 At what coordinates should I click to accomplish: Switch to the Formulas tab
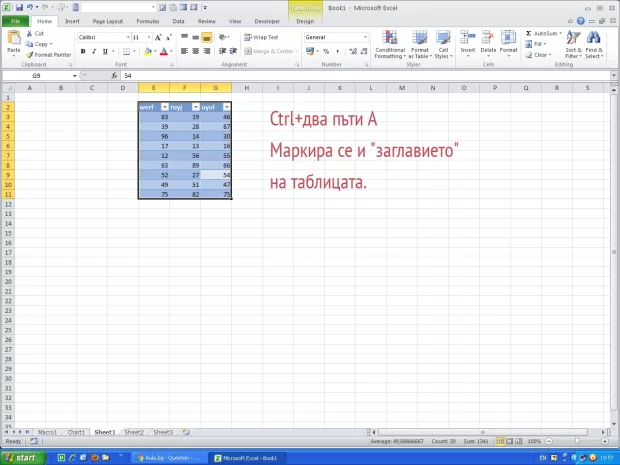point(148,21)
